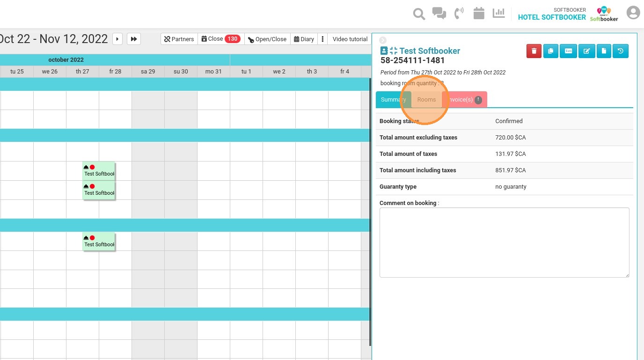This screenshot has height=360, width=644.
Task: Click the Softbooker logo
Action: pyautogui.click(x=604, y=14)
